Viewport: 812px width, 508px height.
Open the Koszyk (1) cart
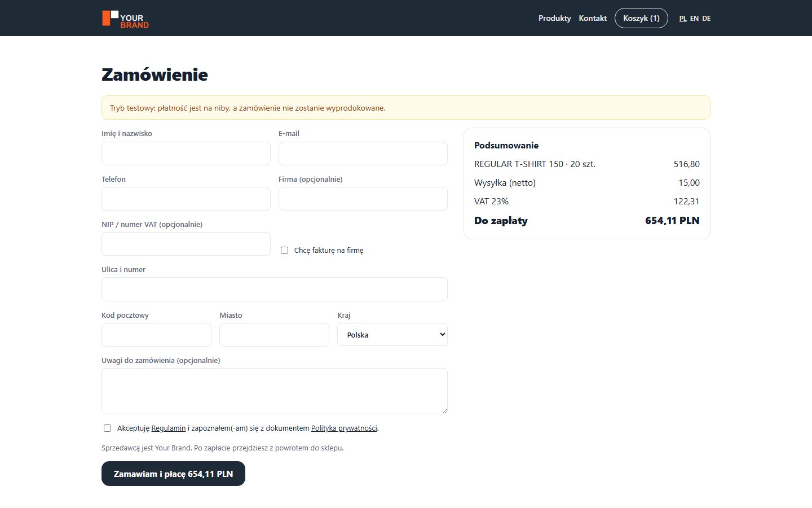[641, 18]
